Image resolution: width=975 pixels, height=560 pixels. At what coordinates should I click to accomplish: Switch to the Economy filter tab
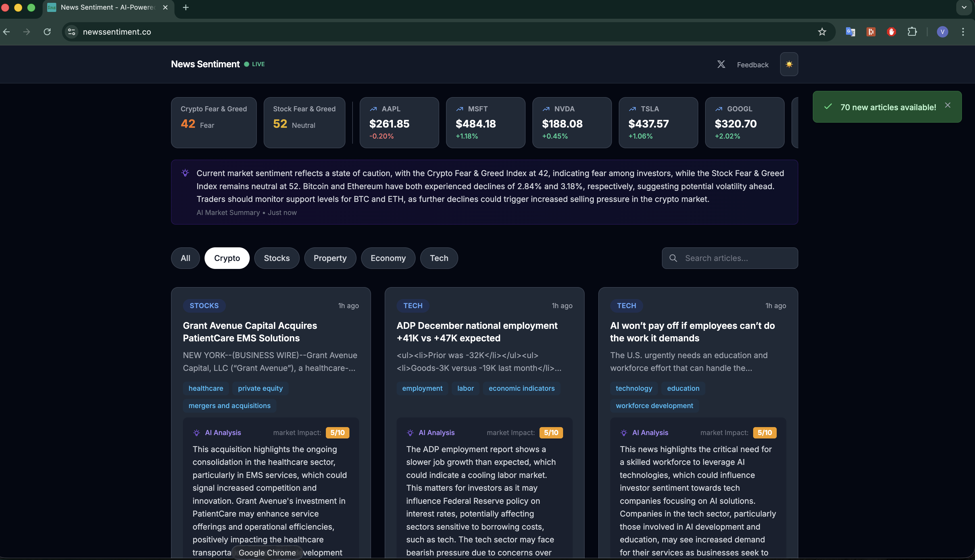(x=388, y=258)
